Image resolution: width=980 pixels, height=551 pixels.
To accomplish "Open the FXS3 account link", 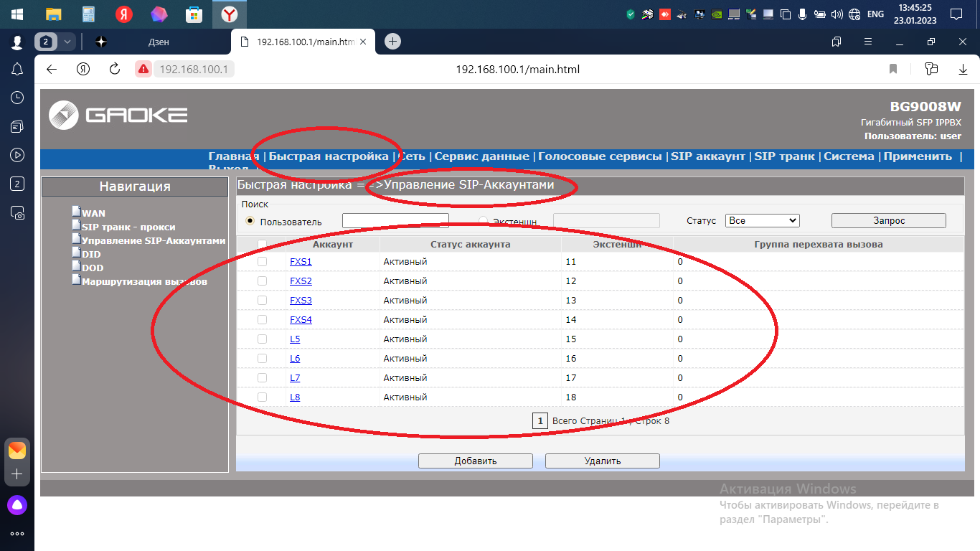I will (301, 301).
